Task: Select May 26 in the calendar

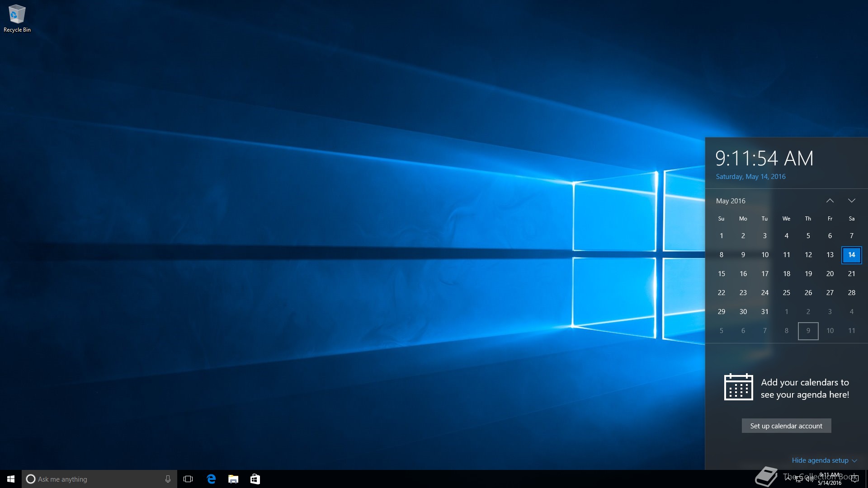Action: point(808,293)
